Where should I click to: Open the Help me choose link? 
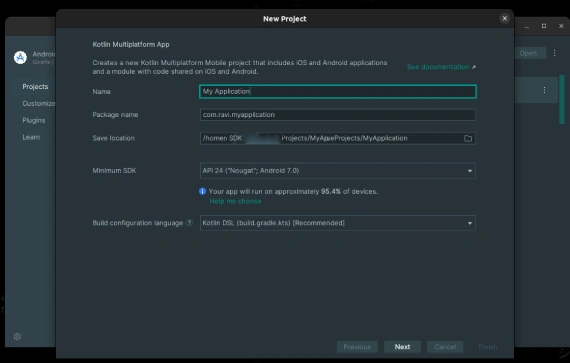[235, 201]
